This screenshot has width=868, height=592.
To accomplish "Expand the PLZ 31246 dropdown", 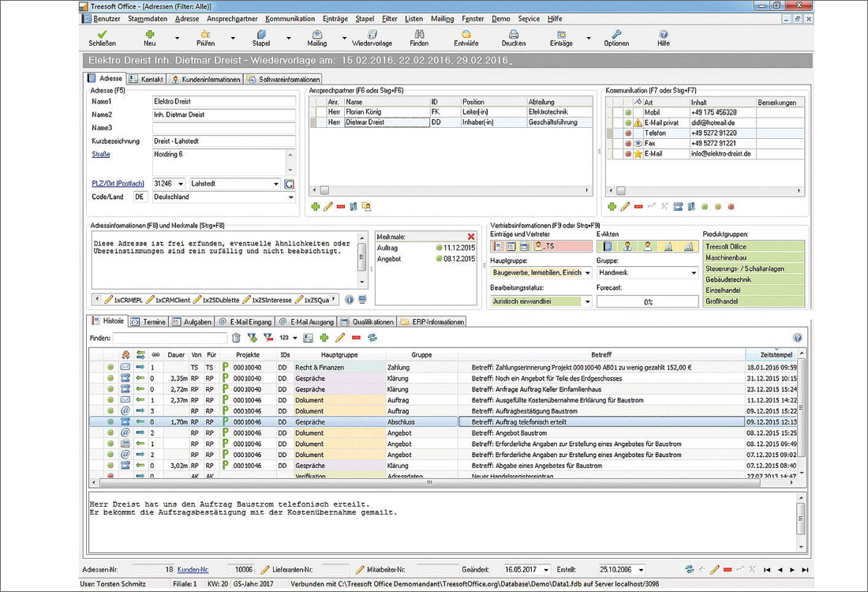I will (x=181, y=184).
